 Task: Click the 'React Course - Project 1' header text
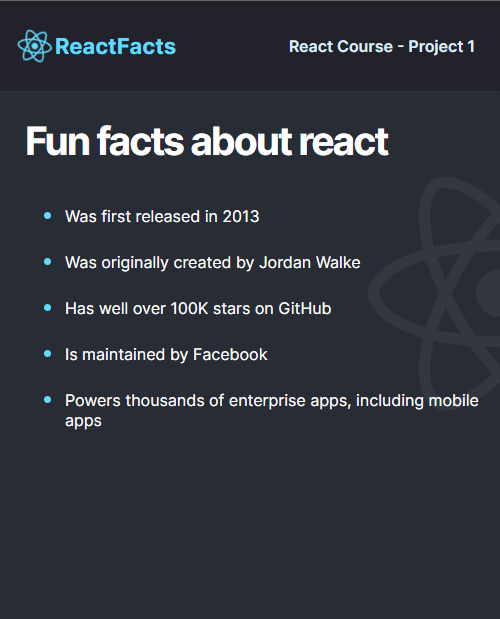382,47
